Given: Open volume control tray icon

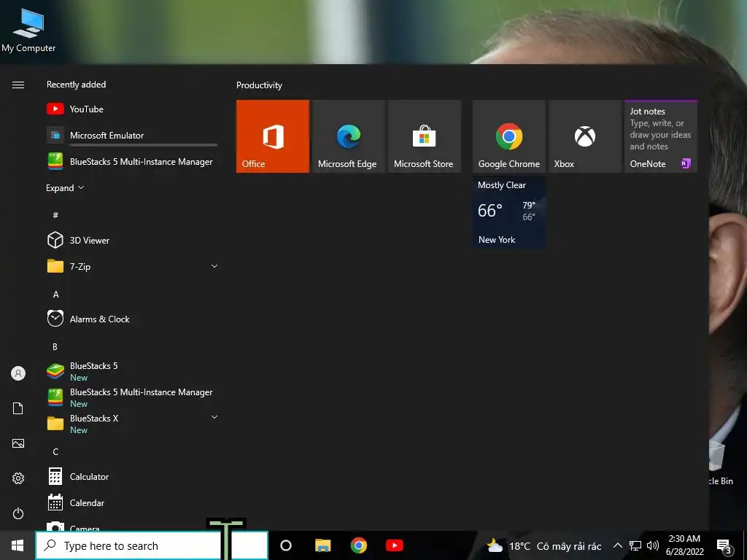Looking at the screenshot, I should (x=653, y=545).
